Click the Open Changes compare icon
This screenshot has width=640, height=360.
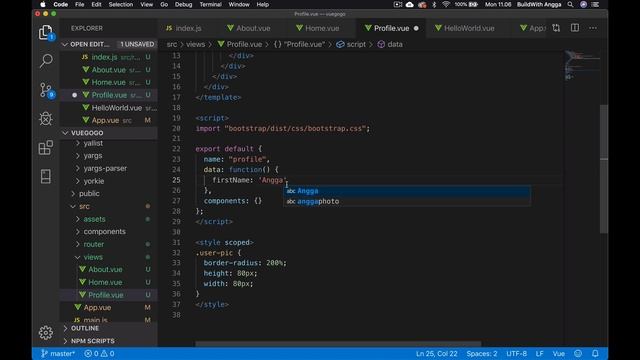pyautogui.click(x=556, y=28)
